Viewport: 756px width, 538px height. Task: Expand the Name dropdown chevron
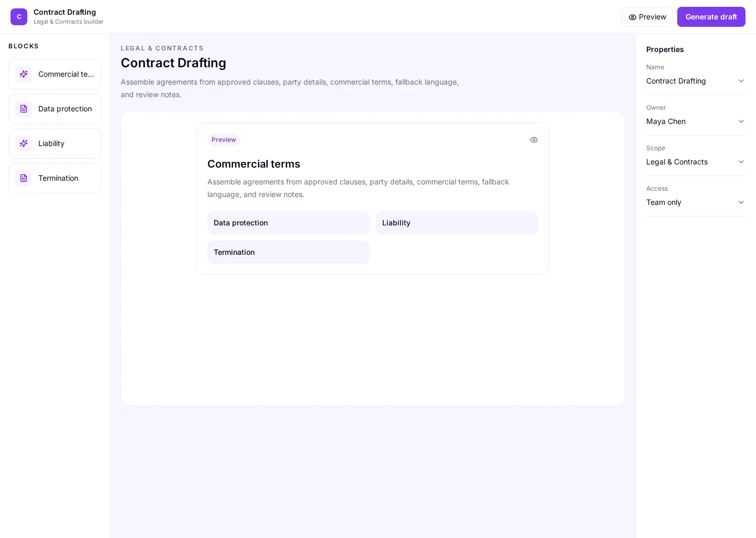coord(741,81)
